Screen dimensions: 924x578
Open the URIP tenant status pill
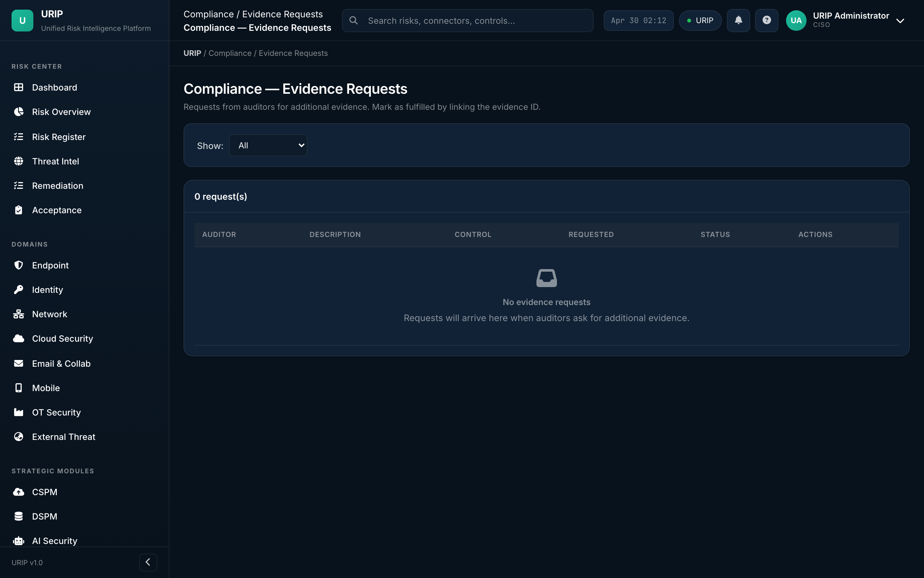[700, 20]
